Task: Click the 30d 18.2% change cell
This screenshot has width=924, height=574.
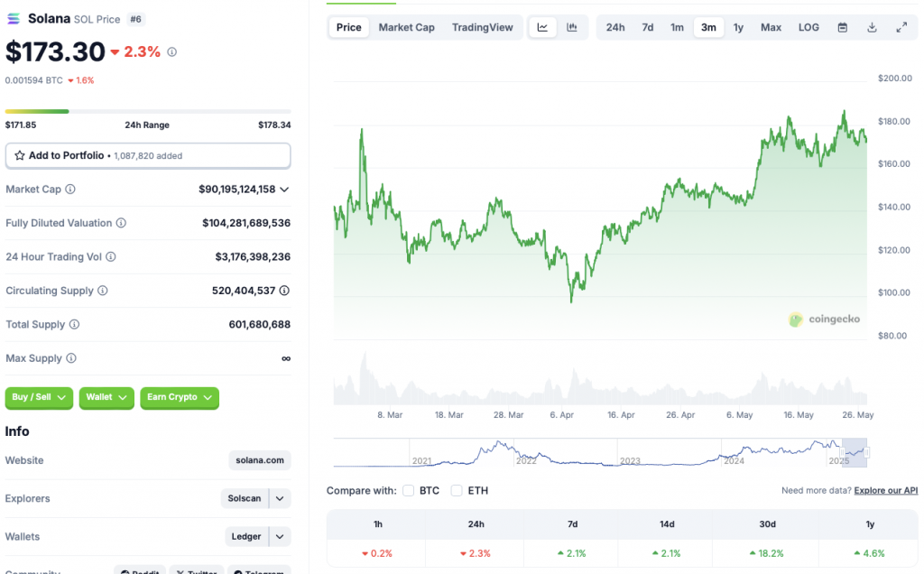Action: (767, 553)
